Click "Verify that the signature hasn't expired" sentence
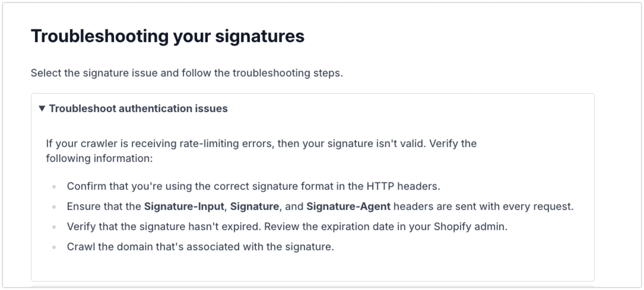644x290 pixels. (x=164, y=227)
